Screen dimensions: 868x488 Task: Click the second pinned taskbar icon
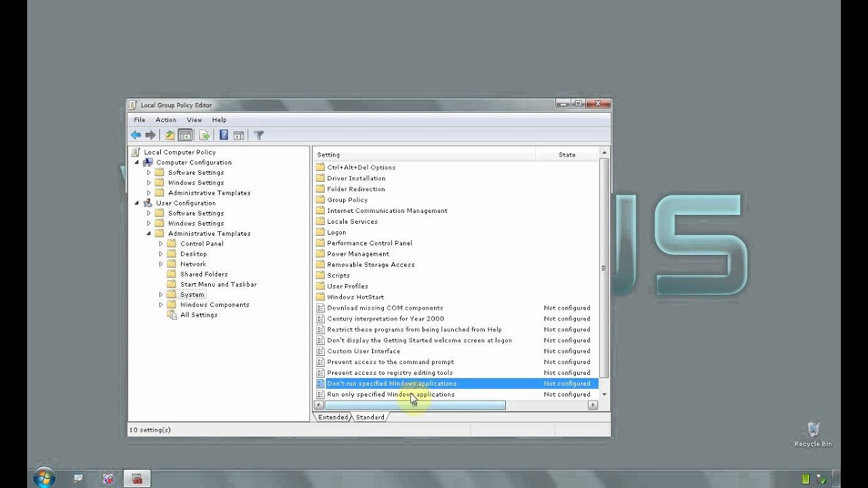(x=108, y=479)
